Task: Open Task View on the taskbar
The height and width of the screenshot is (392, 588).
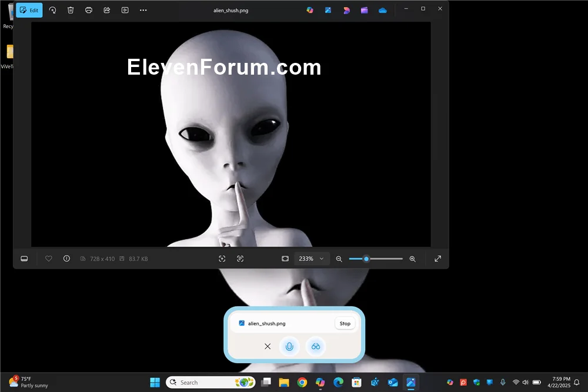Action: (266, 382)
